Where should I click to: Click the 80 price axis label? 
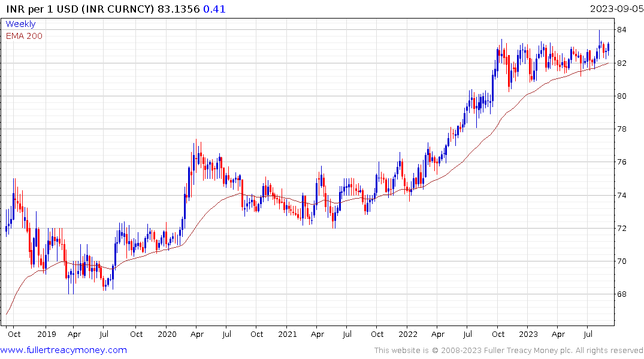click(621, 96)
